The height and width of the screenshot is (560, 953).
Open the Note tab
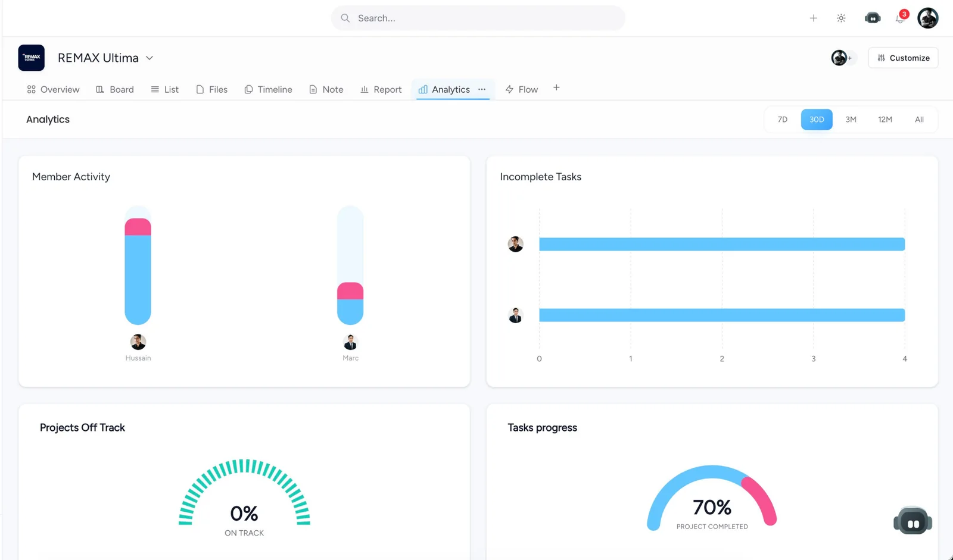point(326,89)
